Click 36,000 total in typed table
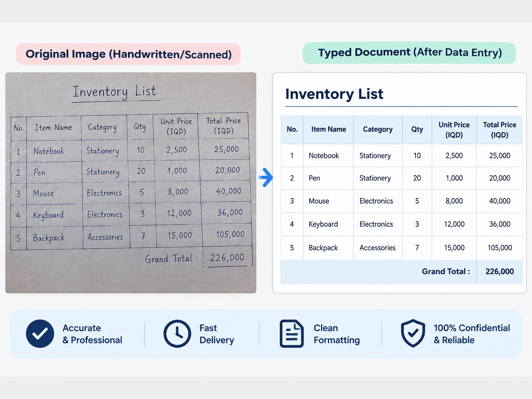This screenshot has width=532, height=399. pos(499,224)
